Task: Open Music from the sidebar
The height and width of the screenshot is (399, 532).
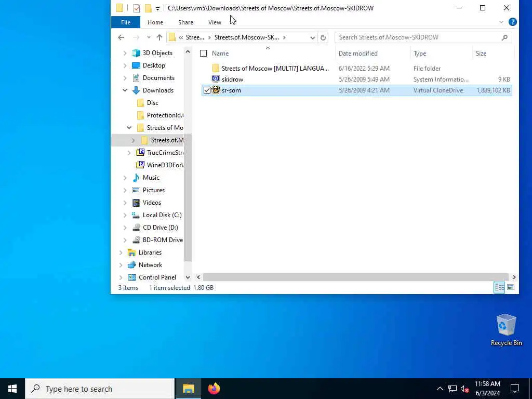Action: (x=151, y=178)
